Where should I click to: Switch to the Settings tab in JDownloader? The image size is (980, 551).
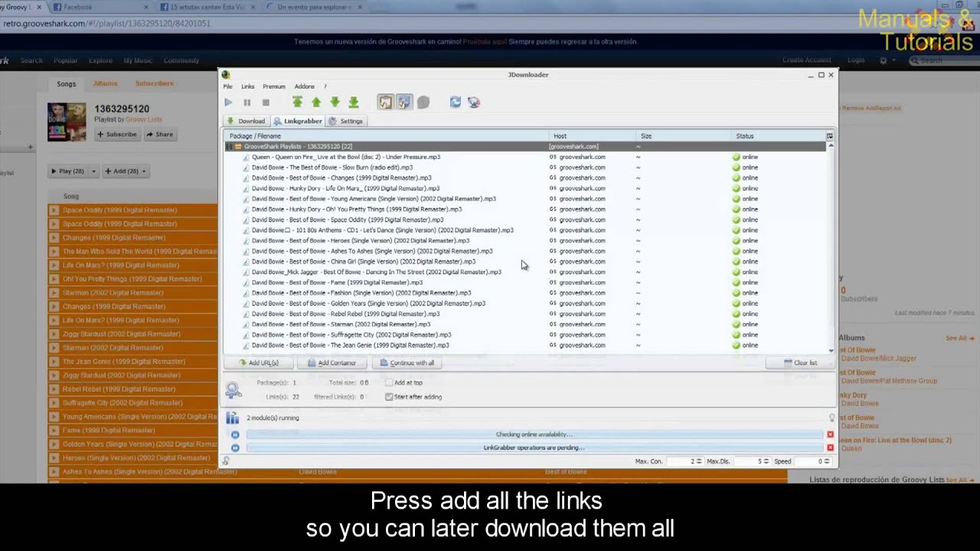pyautogui.click(x=345, y=121)
